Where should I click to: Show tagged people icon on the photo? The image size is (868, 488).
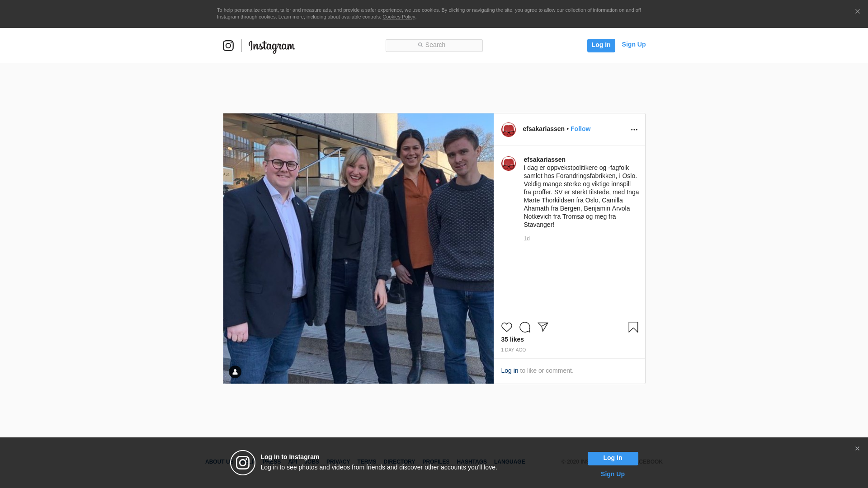click(235, 372)
